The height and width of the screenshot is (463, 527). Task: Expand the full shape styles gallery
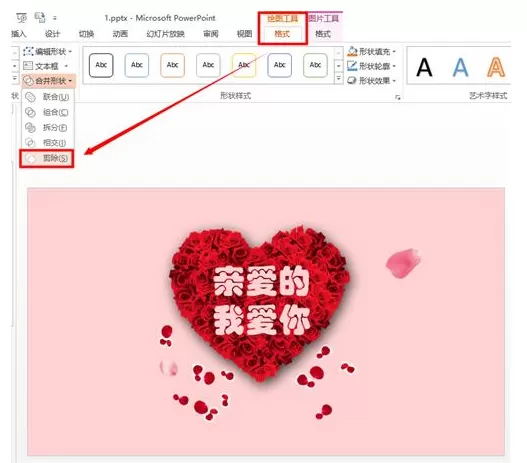[x=338, y=79]
